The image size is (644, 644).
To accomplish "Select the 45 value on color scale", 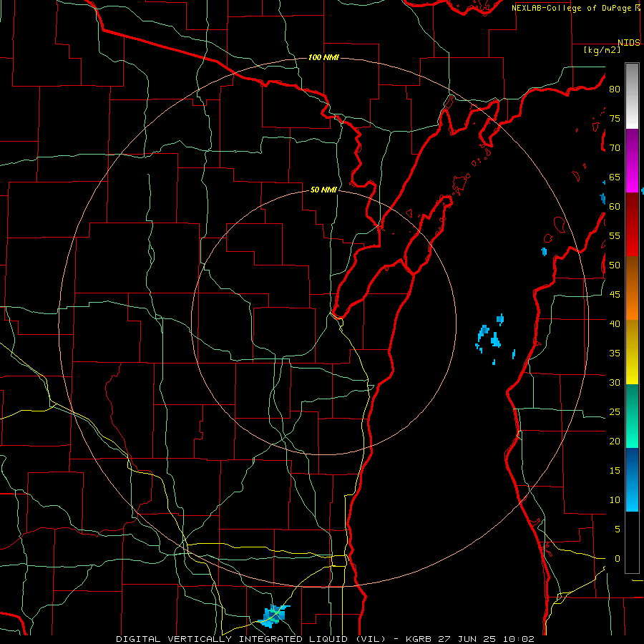I will 615,295.
